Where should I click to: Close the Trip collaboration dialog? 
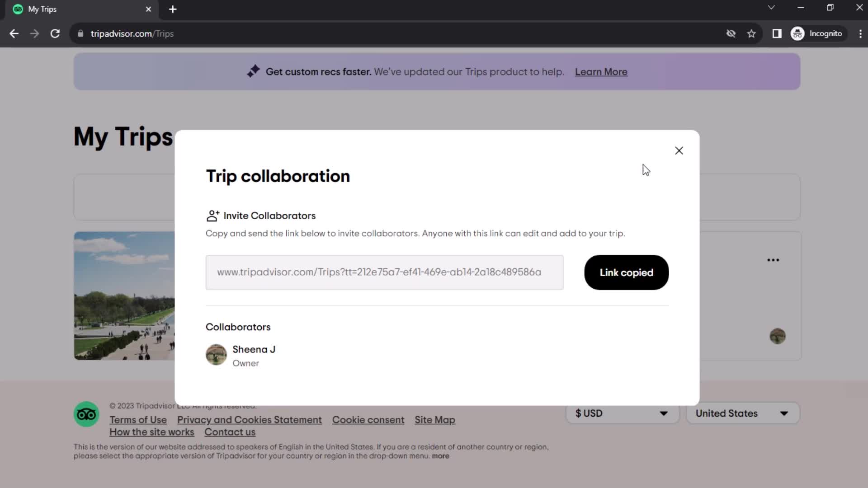pyautogui.click(x=679, y=150)
